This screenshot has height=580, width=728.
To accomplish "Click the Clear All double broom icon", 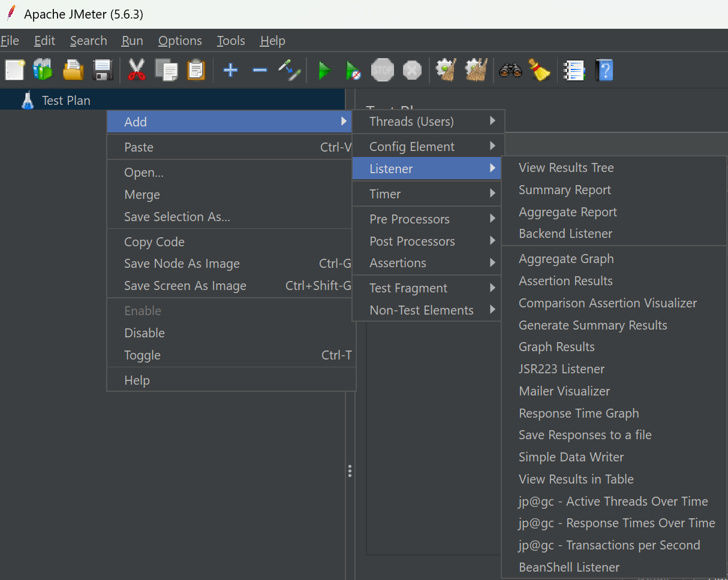I will [476, 70].
